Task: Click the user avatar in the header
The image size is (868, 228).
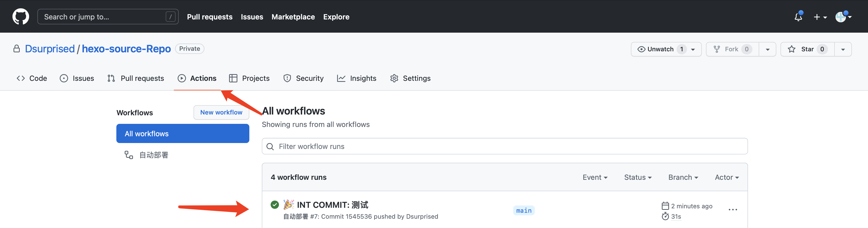Action: [840, 17]
